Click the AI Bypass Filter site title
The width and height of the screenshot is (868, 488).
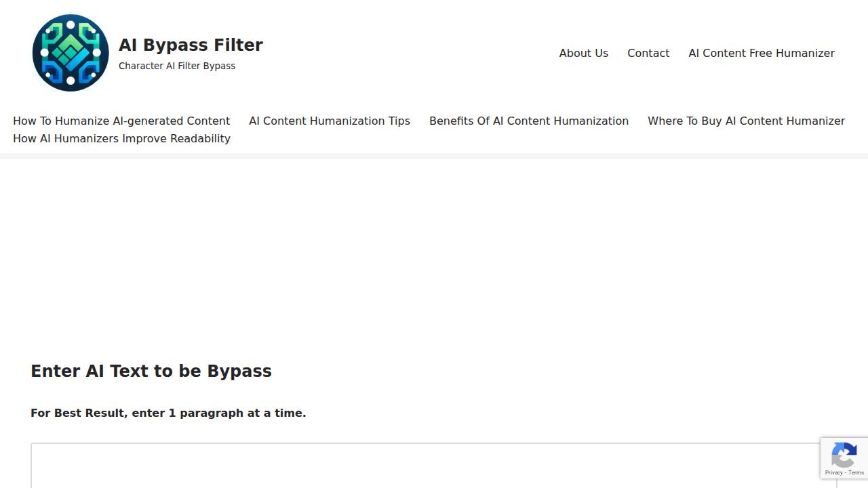pyautogui.click(x=191, y=45)
